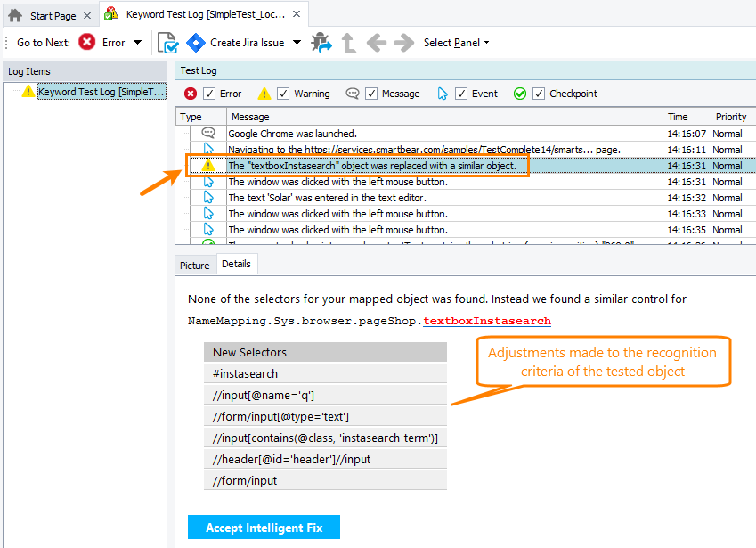Click the yellow Warning triangle icon
This screenshot has height=548, width=756.
point(264,94)
